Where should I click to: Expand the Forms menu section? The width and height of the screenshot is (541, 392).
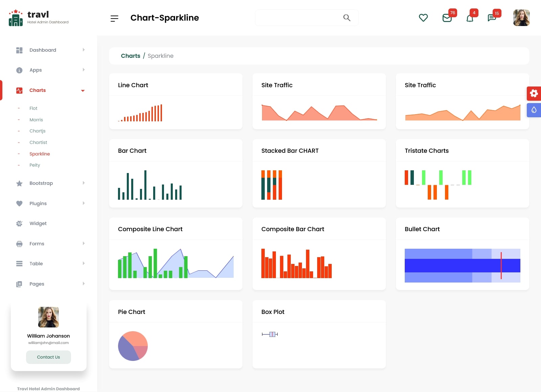(84, 244)
